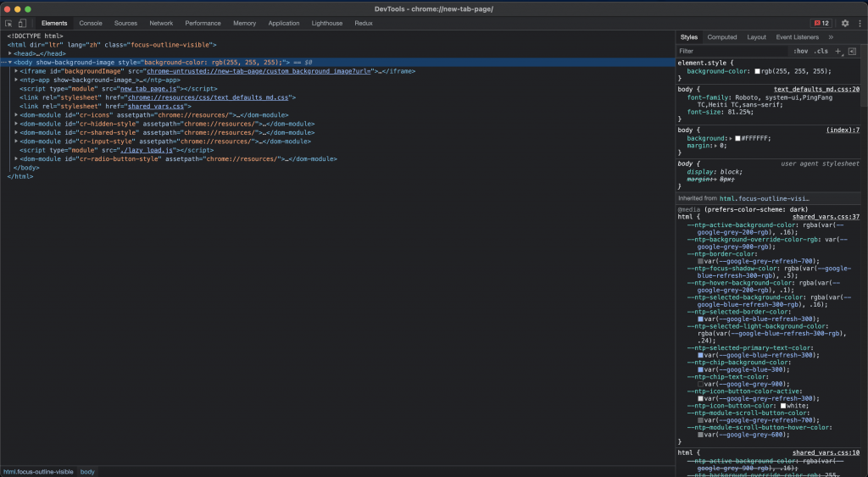Select the Styles tab
The image size is (868, 477).
pyautogui.click(x=689, y=37)
